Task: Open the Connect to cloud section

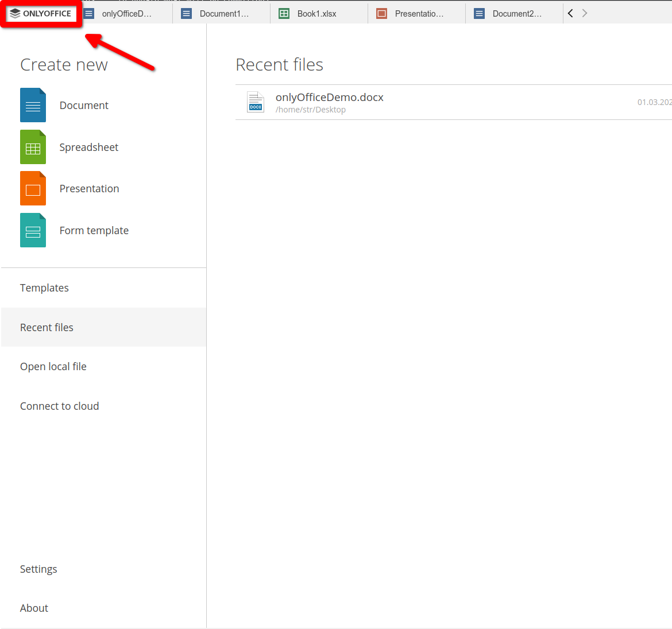Action: pyautogui.click(x=104, y=406)
